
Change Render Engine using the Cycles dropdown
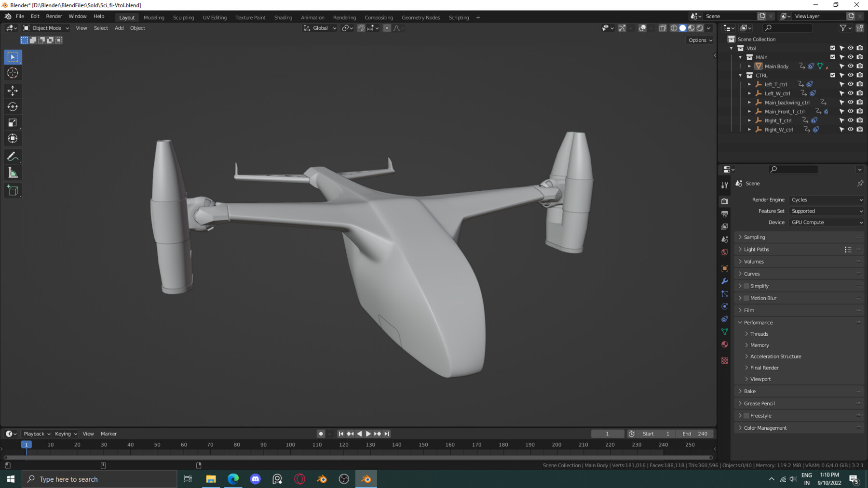pyautogui.click(x=826, y=199)
